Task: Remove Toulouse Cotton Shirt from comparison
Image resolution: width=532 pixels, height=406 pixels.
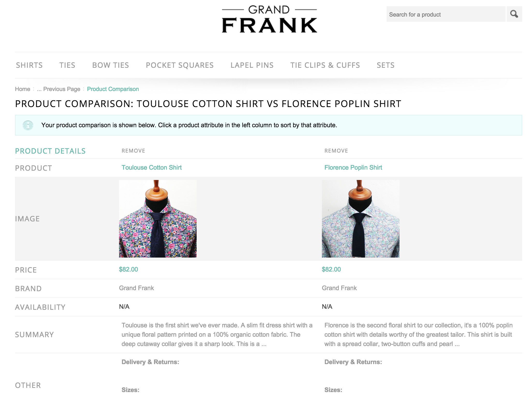Action: coord(133,151)
